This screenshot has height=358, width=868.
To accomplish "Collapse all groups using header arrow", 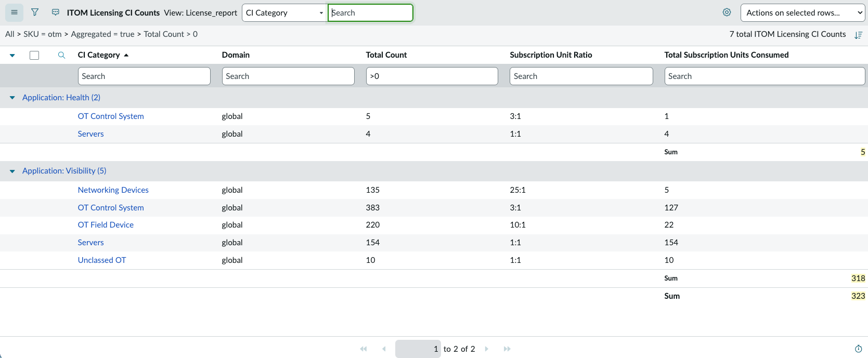I will (12, 55).
